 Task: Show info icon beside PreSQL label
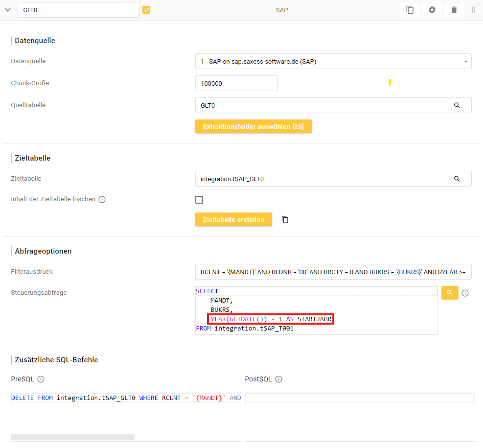41,379
